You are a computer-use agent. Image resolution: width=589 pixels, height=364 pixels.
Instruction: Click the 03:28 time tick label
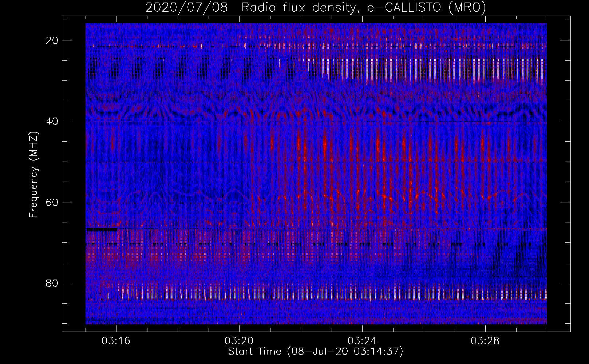coord(485,341)
